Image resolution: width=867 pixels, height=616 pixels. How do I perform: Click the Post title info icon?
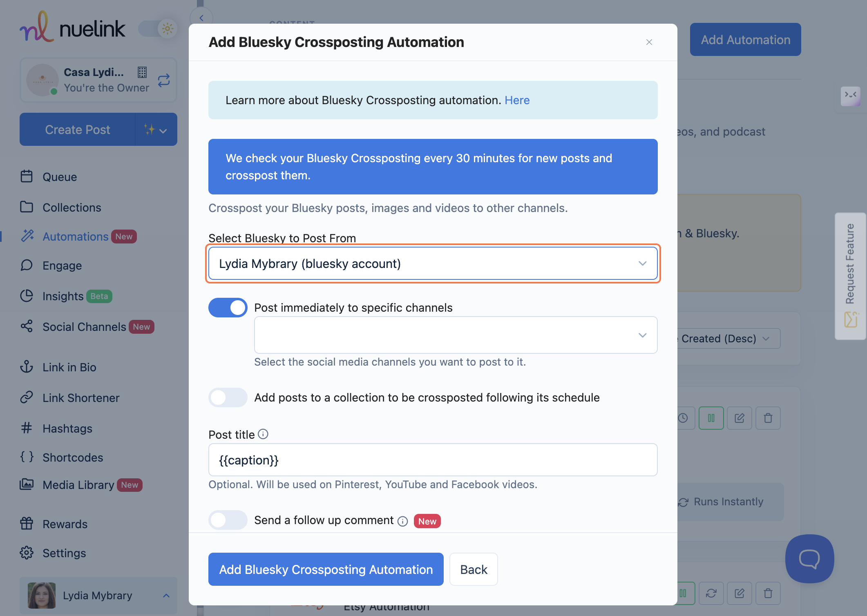[263, 434]
